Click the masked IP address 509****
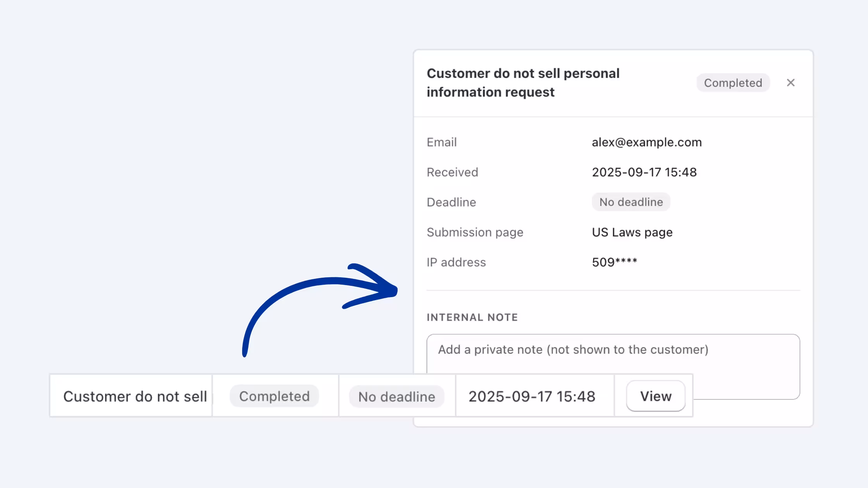The image size is (868, 488). point(615,262)
